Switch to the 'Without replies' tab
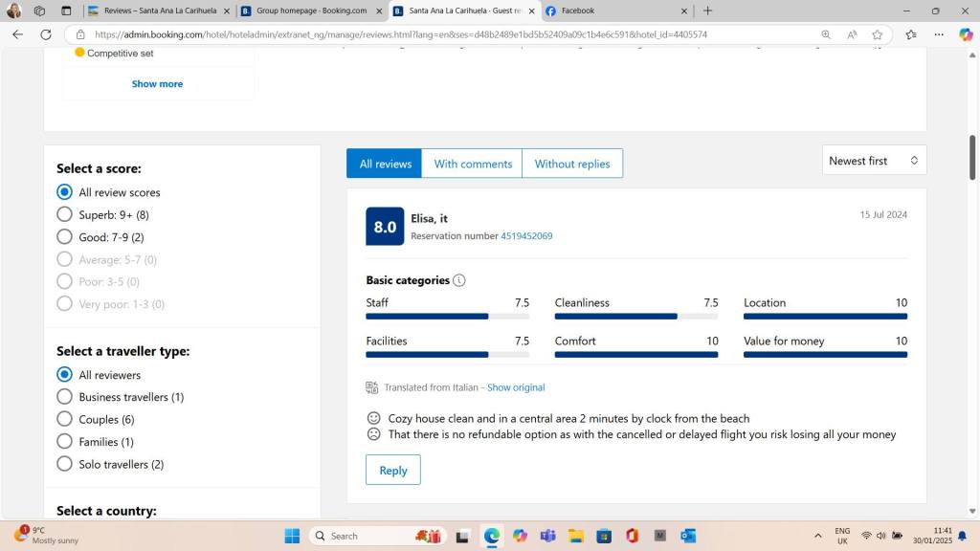The height and width of the screenshot is (551, 980). [571, 164]
